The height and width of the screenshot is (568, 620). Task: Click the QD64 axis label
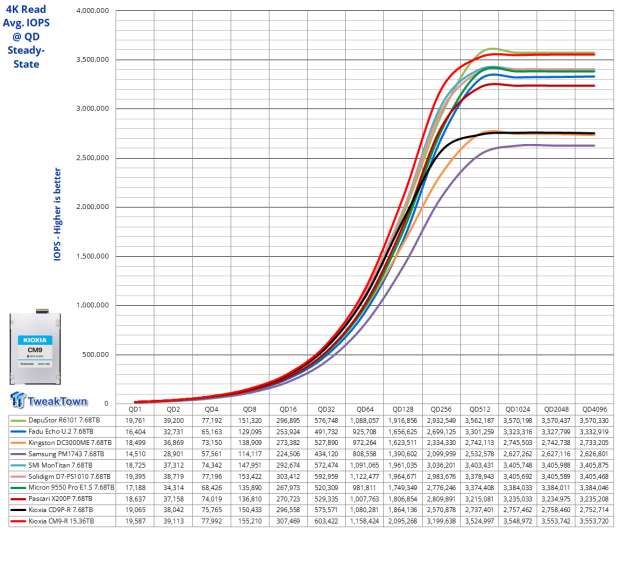[x=365, y=409]
